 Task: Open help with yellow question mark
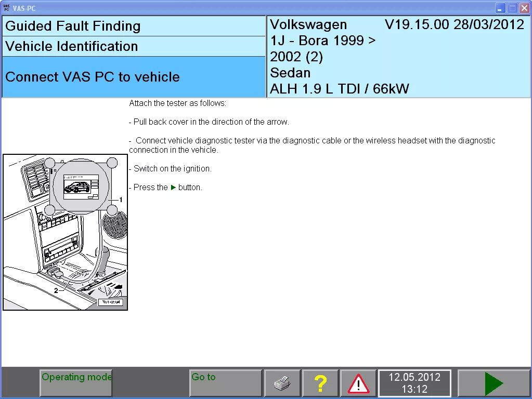click(x=320, y=383)
